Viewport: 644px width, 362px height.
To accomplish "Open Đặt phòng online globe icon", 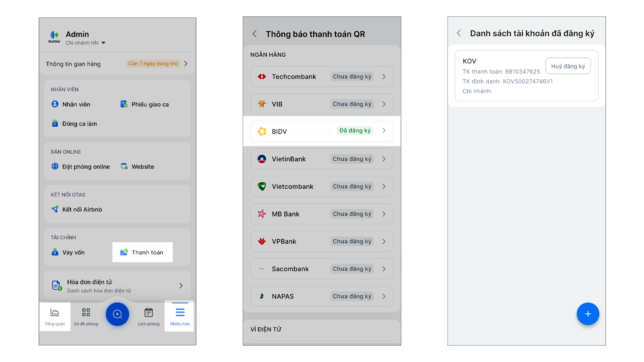I will (55, 167).
